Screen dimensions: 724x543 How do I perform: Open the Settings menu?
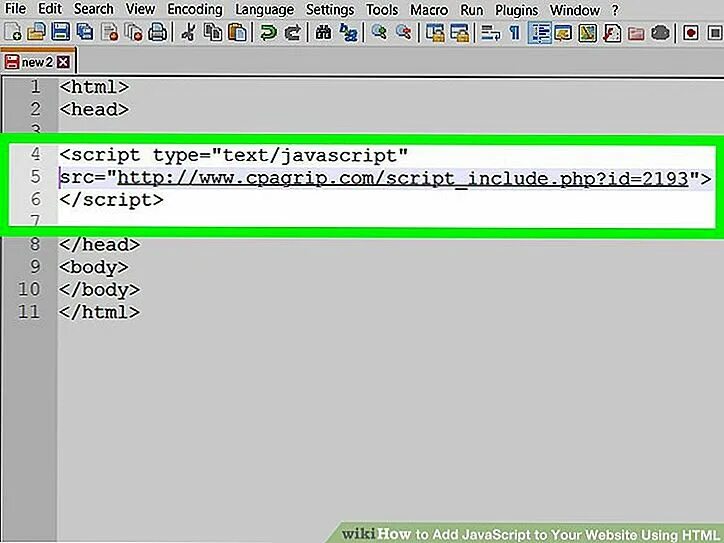[330, 9]
